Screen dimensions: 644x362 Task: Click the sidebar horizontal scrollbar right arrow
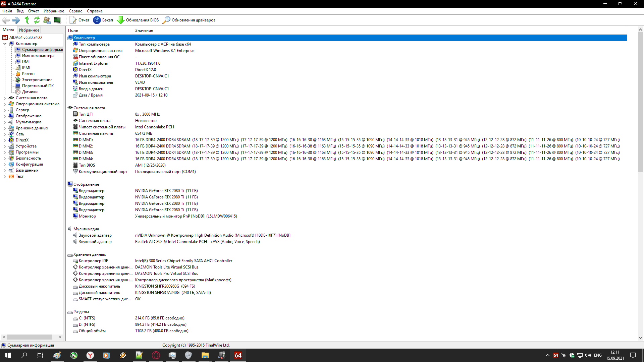[60, 337]
